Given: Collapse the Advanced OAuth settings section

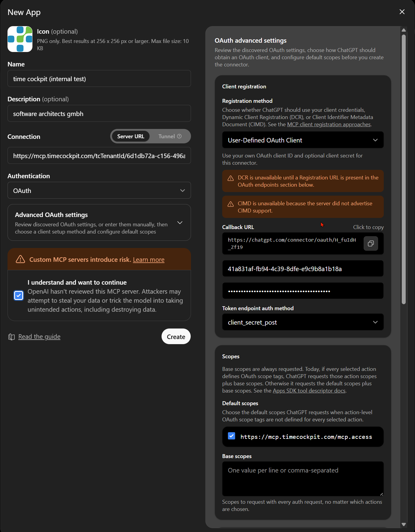Looking at the screenshot, I should coord(99,222).
